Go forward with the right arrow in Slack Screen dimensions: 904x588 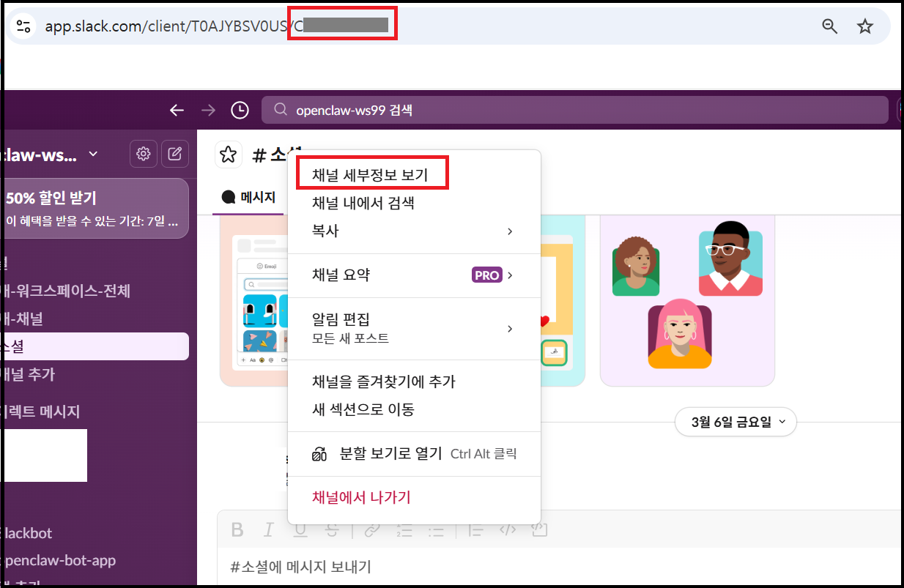pos(209,110)
